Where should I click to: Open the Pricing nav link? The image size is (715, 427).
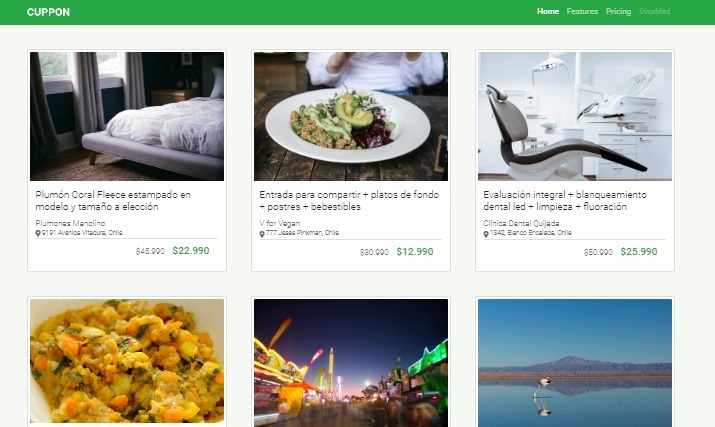pos(618,11)
